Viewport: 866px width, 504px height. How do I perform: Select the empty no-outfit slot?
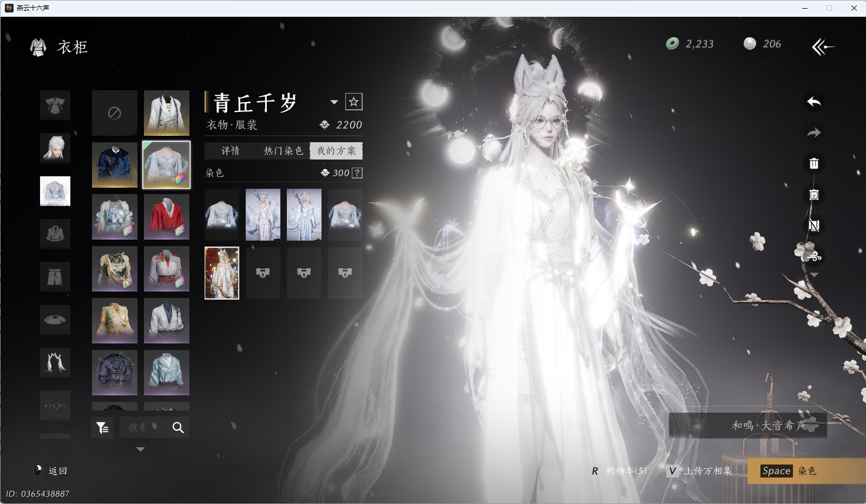pos(114,113)
